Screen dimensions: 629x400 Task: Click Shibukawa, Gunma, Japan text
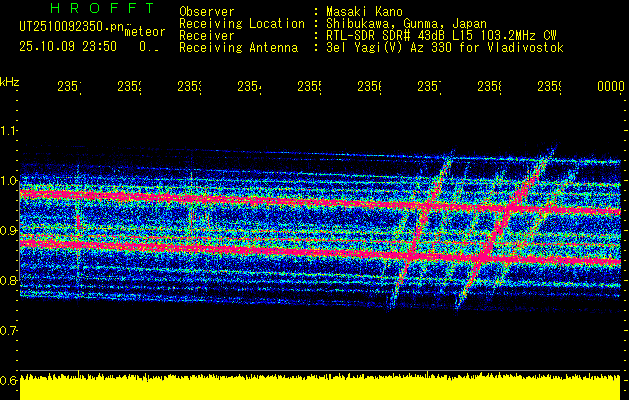(406, 24)
